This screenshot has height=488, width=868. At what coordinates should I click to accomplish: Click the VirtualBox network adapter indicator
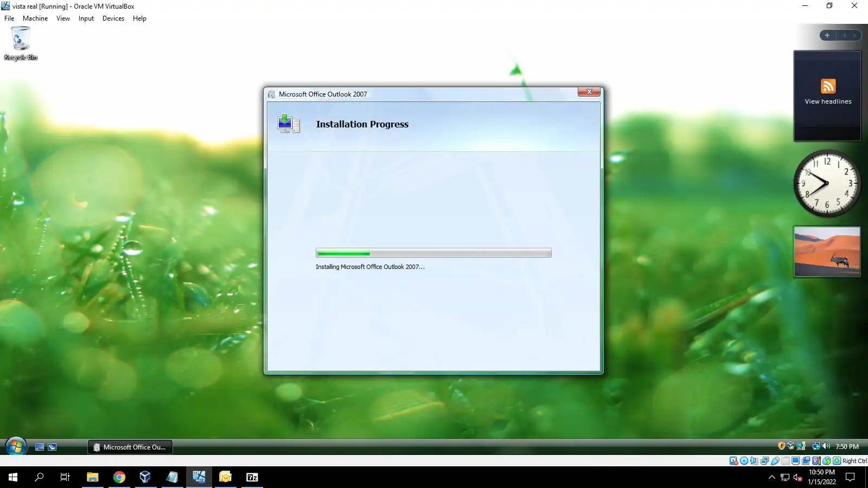(765, 461)
